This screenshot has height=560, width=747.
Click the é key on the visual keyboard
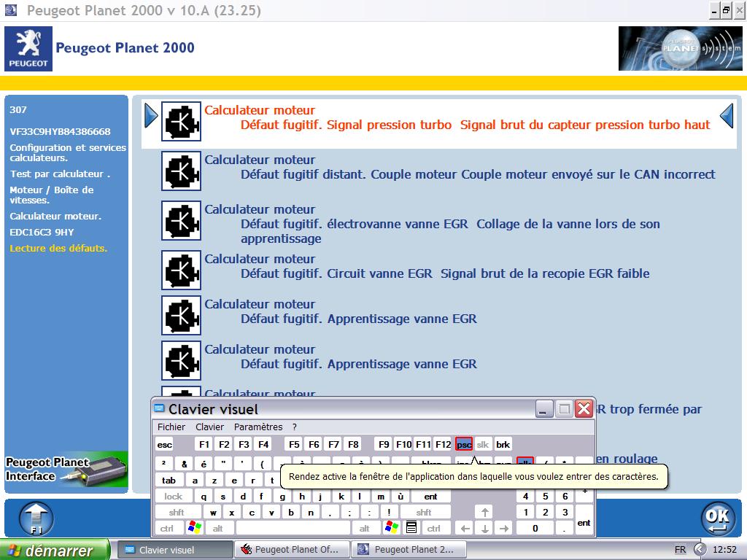point(204,464)
